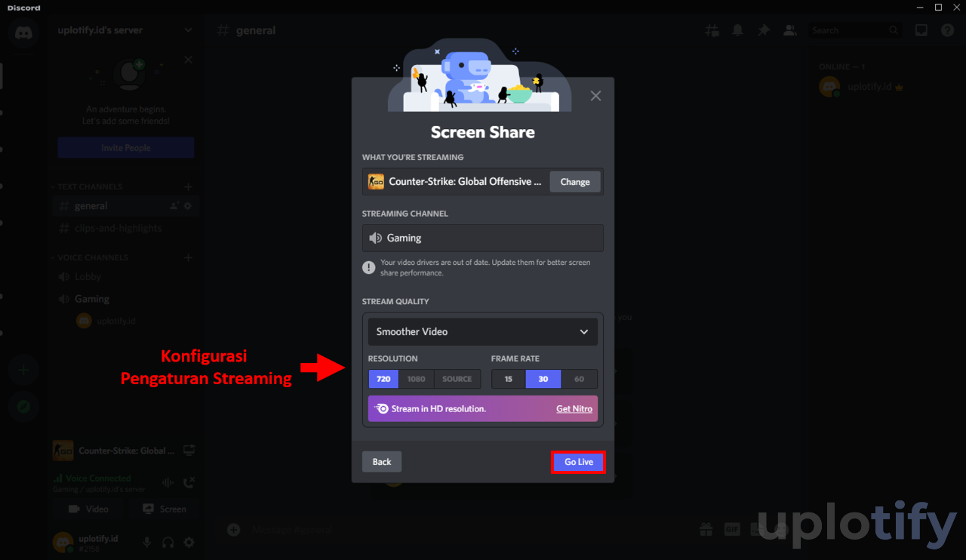Open edit channel gear for general
The image size is (966, 560).
point(188,206)
